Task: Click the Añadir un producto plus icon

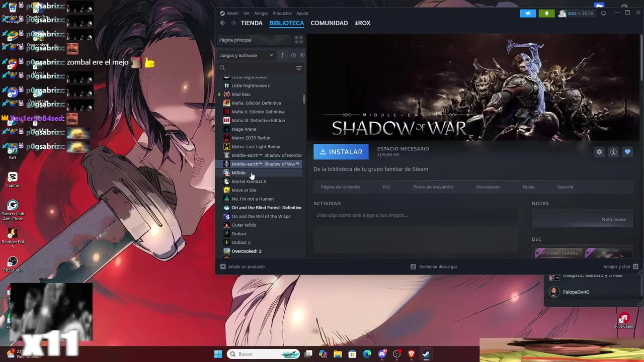Action: [x=223, y=266]
